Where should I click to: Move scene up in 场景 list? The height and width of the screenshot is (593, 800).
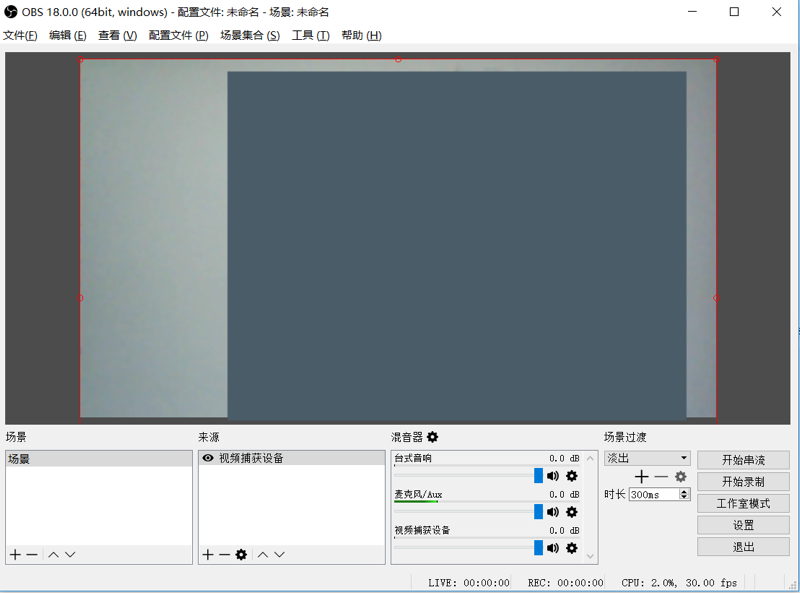54,555
